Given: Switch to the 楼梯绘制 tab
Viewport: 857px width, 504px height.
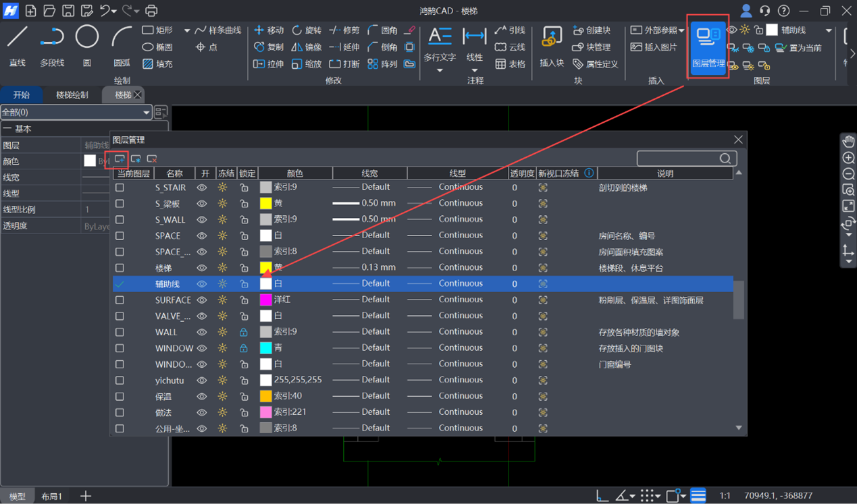Looking at the screenshot, I should (72, 95).
